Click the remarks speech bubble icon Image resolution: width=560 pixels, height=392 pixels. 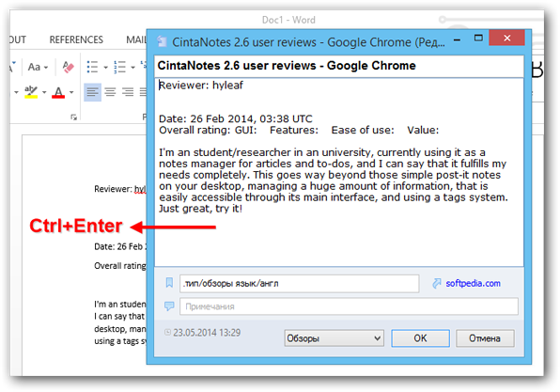(x=169, y=306)
